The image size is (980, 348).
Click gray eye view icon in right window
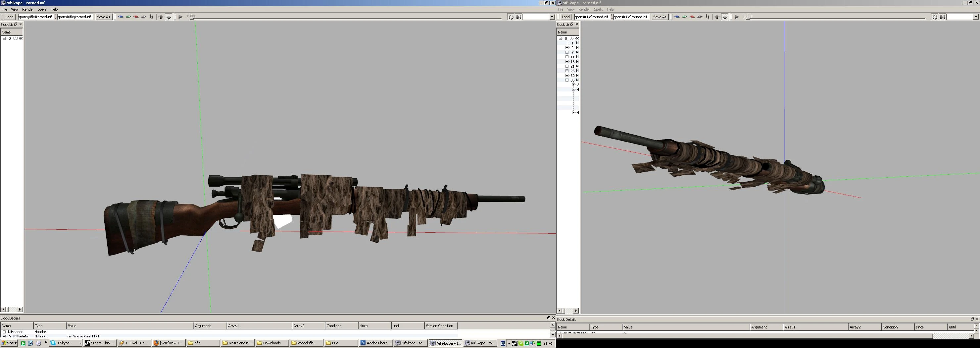coord(700,17)
